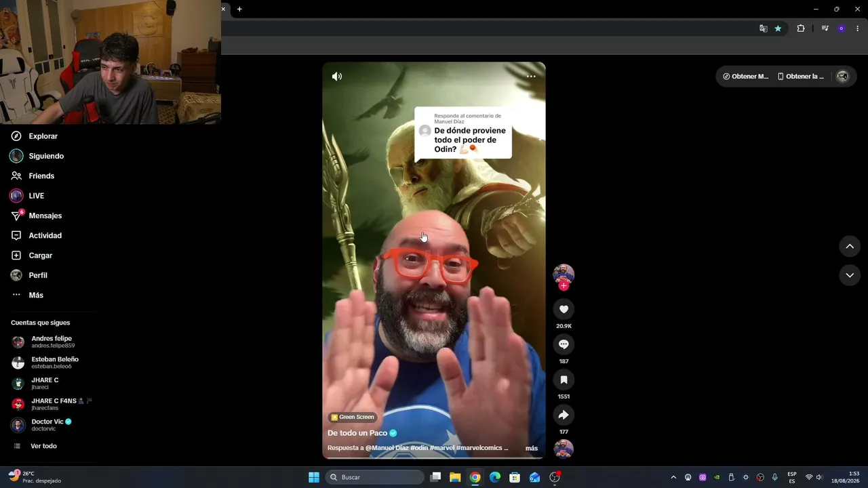Go to the previous video with up chevron
The width and height of the screenshot is (868, 488).
(850, 247)
